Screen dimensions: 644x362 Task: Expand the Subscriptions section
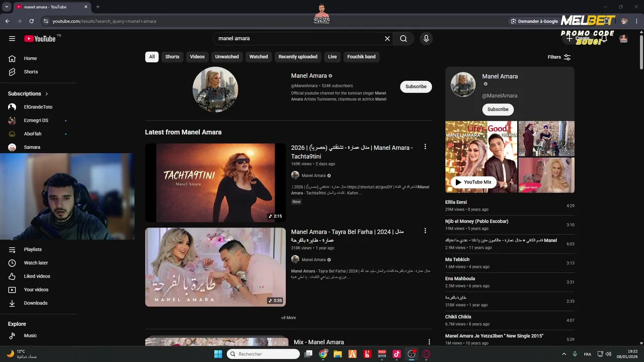[28, 94]
